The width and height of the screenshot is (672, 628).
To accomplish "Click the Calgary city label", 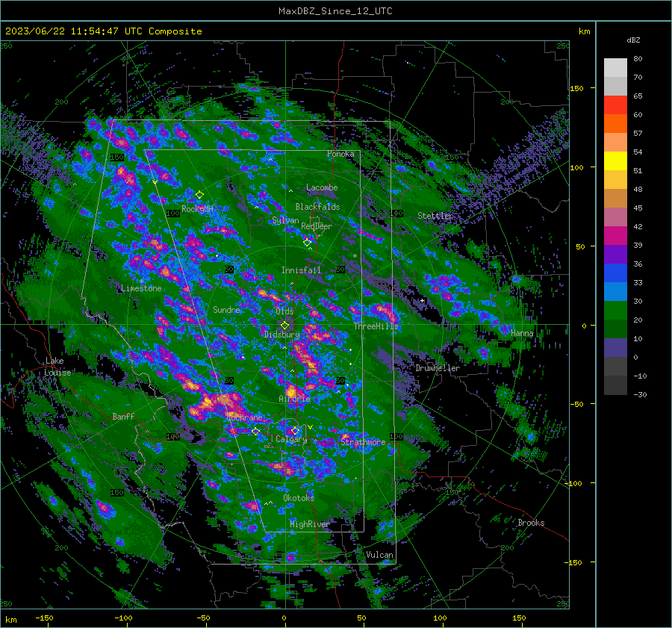I will (291, 439).
